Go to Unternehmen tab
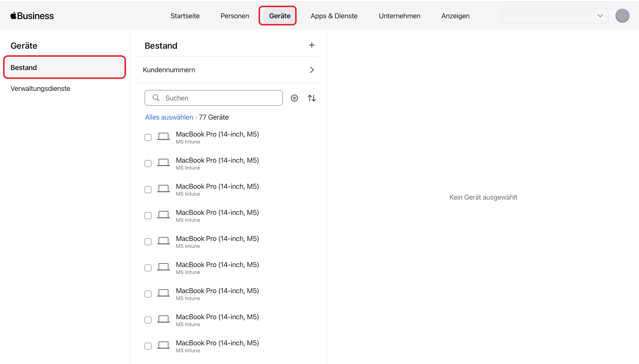The image size is (639, 364). [399, 16]
